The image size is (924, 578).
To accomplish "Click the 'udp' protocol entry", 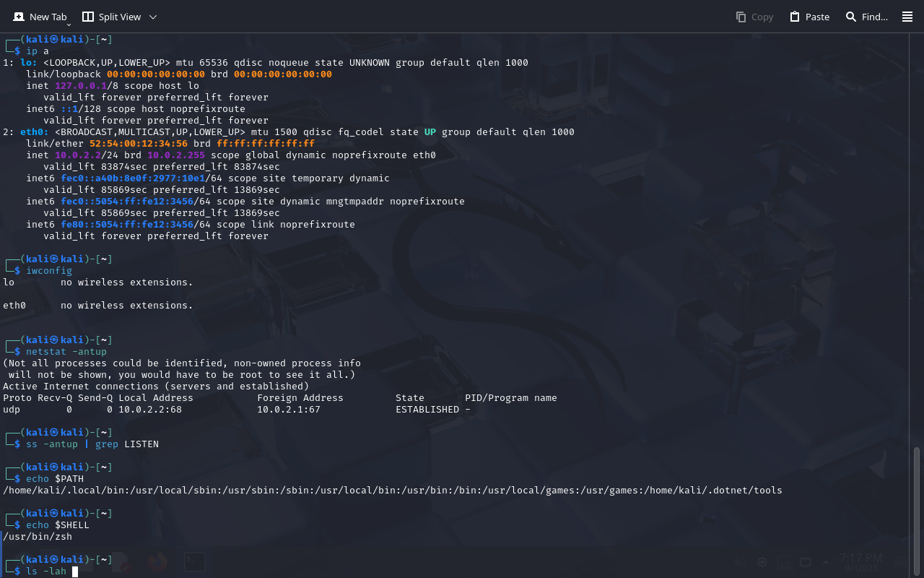I will point(12,410).
